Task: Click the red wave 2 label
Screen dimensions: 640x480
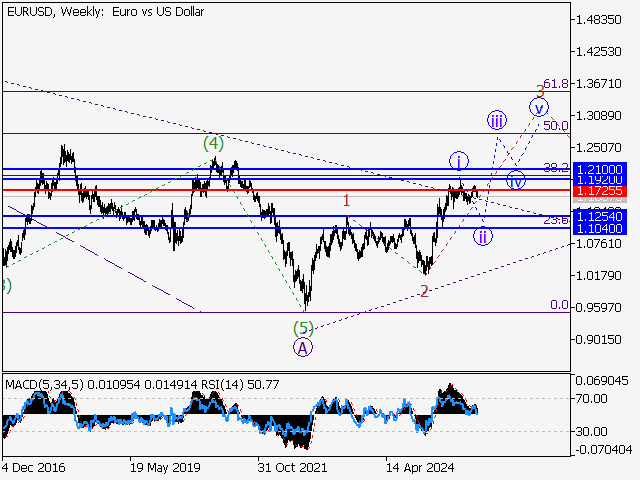Action: click(424, 291)
